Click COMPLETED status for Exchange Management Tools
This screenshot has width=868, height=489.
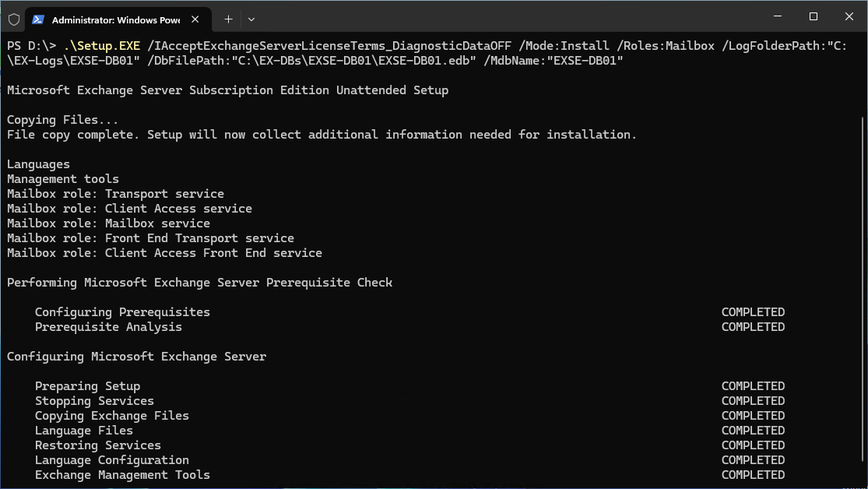click(x=753, y=475)
